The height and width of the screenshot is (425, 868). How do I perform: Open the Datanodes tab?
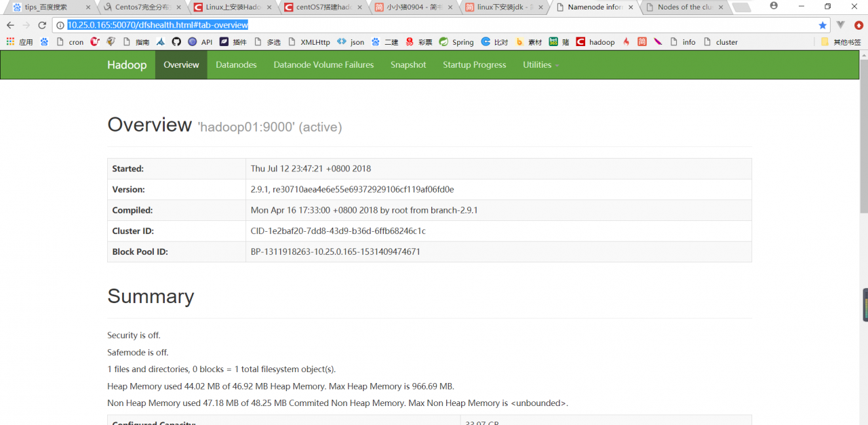click(236, 65)
